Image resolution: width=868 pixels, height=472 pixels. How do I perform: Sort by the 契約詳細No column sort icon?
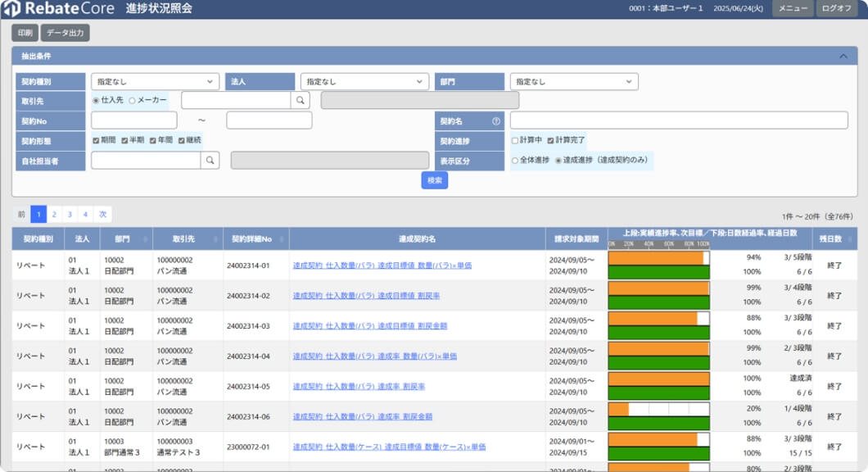[x=282, y=239]
